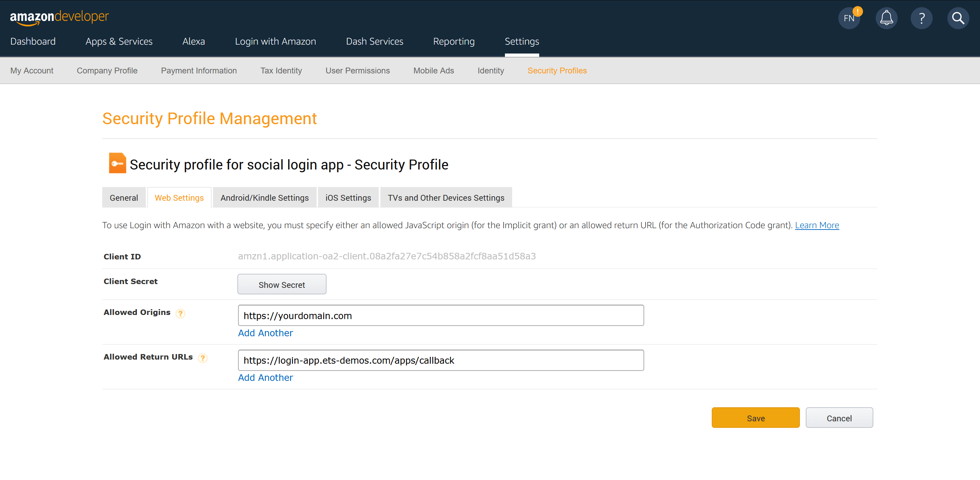Image resolution: width=980 pixels, height=480 pixels.
Task: Click the Client ID value amzn1.application-oa2-client
Action: 387,256
